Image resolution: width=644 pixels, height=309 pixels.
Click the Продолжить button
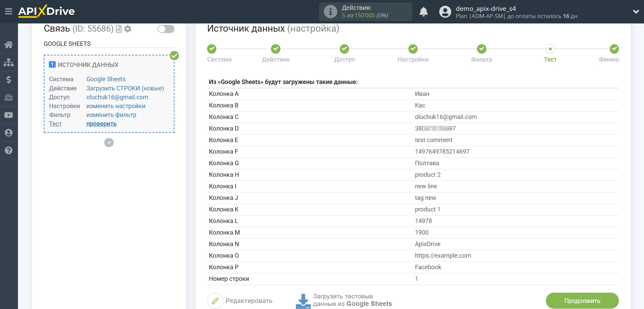(x=582, y=301)
